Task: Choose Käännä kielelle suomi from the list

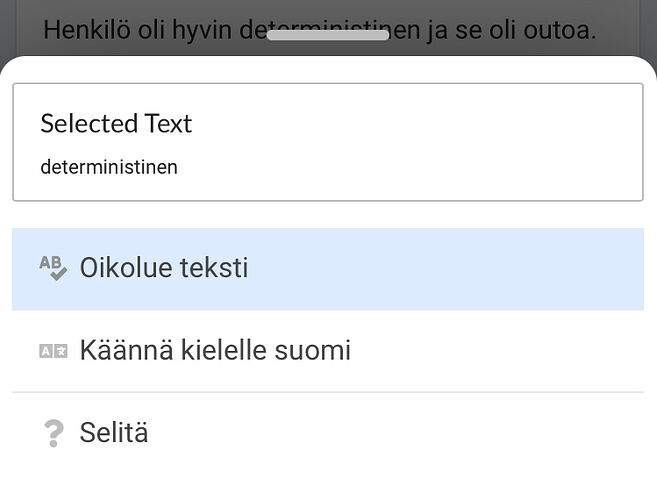Action: click(215, 351)
